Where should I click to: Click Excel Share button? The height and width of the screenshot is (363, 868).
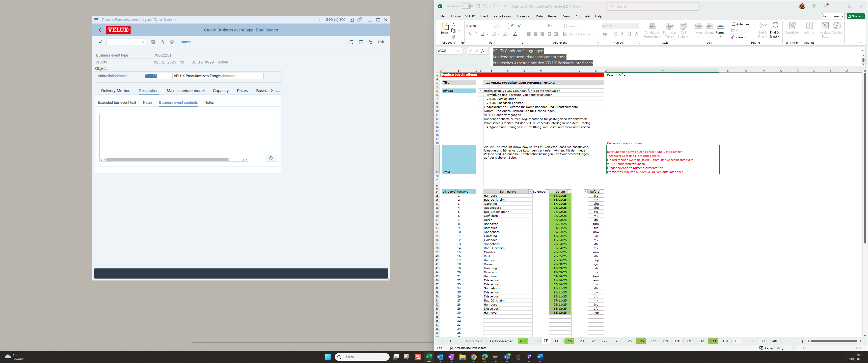[856, 16]
